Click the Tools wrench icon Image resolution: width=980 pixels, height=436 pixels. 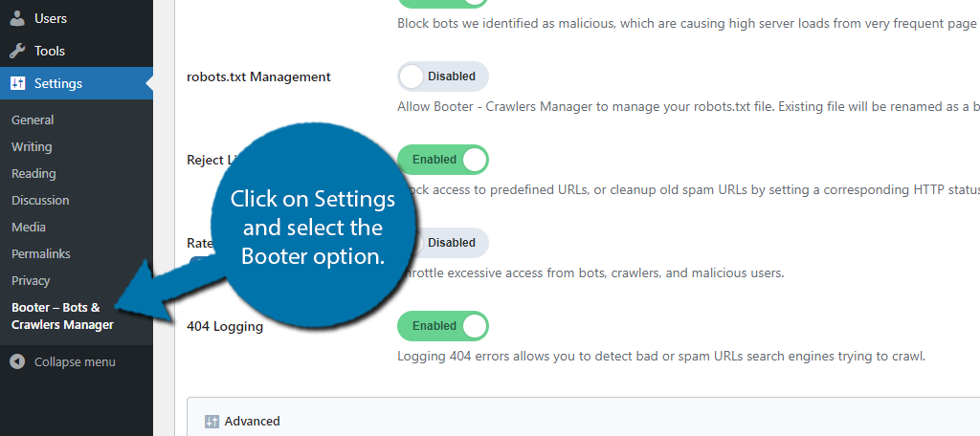17,51
